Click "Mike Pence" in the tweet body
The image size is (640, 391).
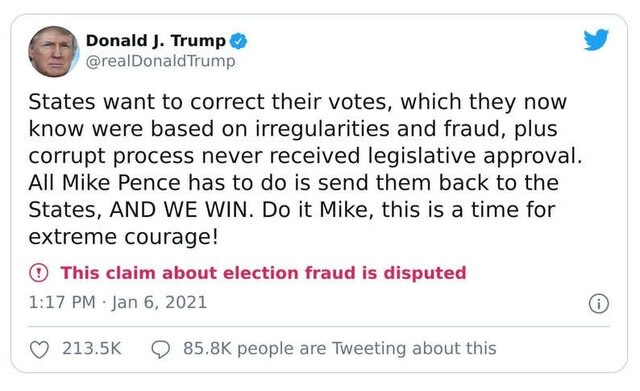click(x=121, y=183)
